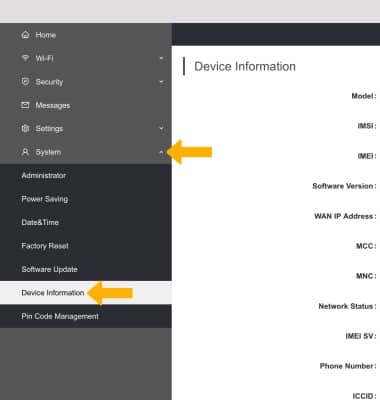Open the Messages menu entry
Image resolution: width=380 pixels, height=400 pixels.
coord(86,105)
